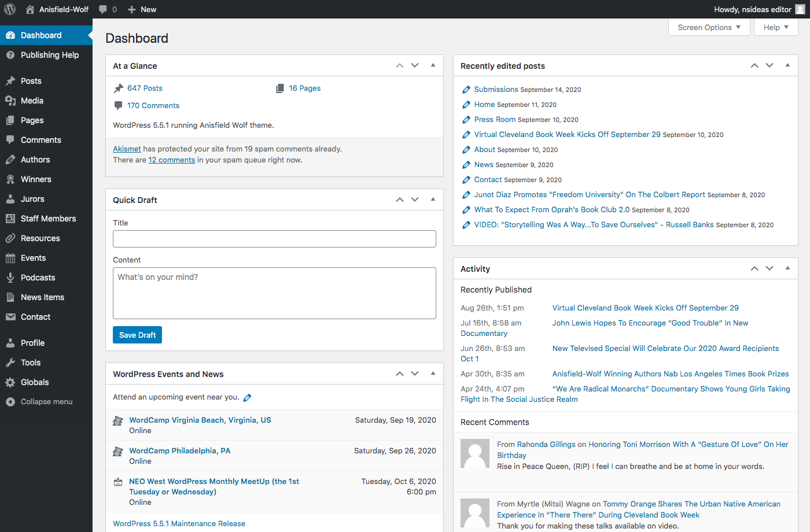View 12 comments in spam queue
Viewport: 810px width, 532px height.
pos(172,160)
